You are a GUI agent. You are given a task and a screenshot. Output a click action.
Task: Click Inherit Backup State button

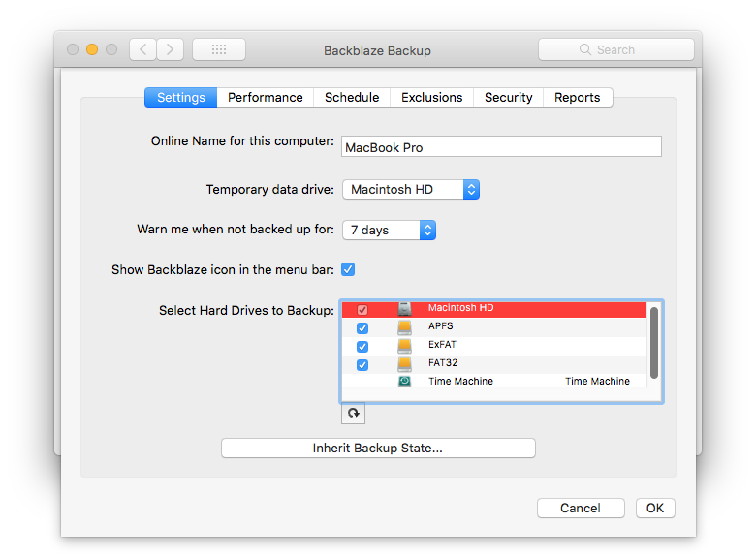click(x=378, y=449)
